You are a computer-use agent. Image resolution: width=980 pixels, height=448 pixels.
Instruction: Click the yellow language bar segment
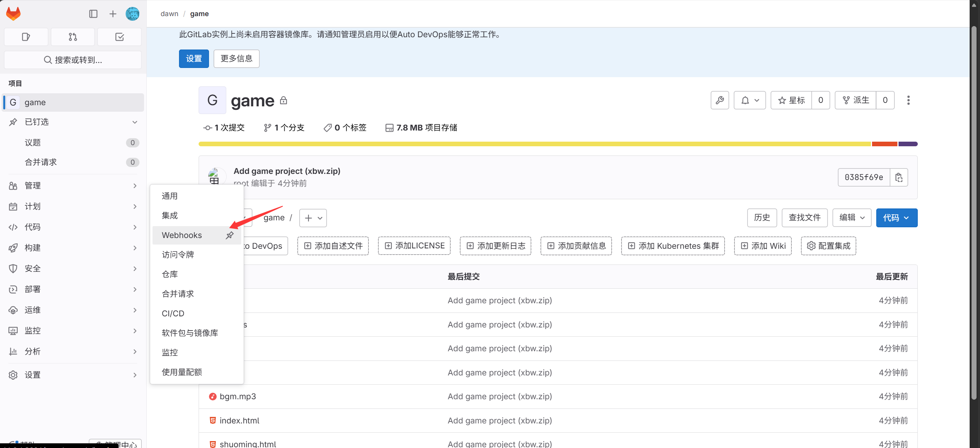pos(535,144)
